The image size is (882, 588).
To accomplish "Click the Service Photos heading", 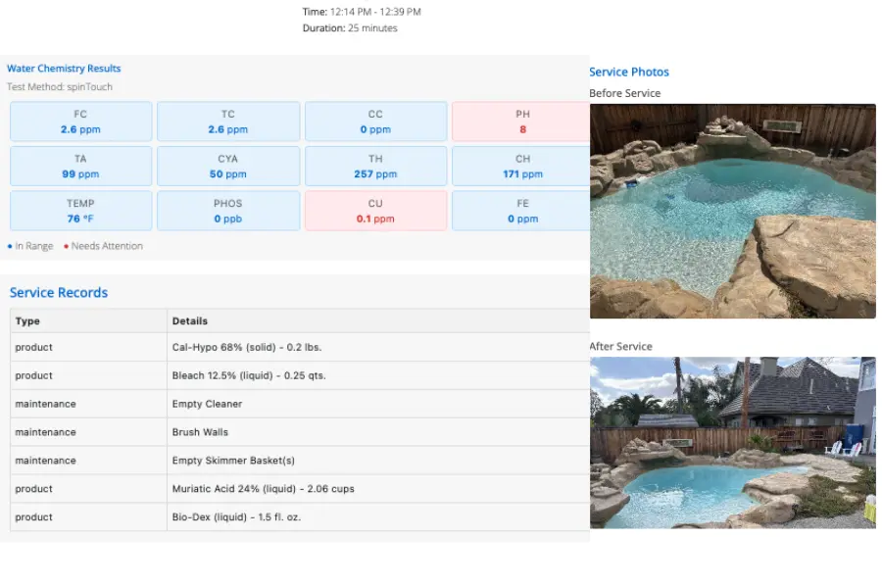I will pos(629,72).
